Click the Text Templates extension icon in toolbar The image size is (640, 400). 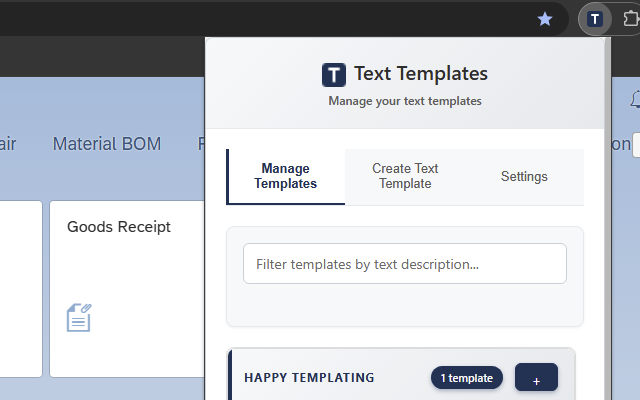click(595, 19)
